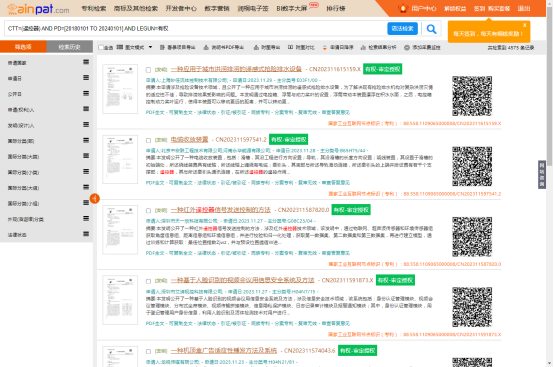The width and height of the screenshot is (554, 367).
Task: Expand the 国际分类(小类) filter list icon
Action: [86, 172]
